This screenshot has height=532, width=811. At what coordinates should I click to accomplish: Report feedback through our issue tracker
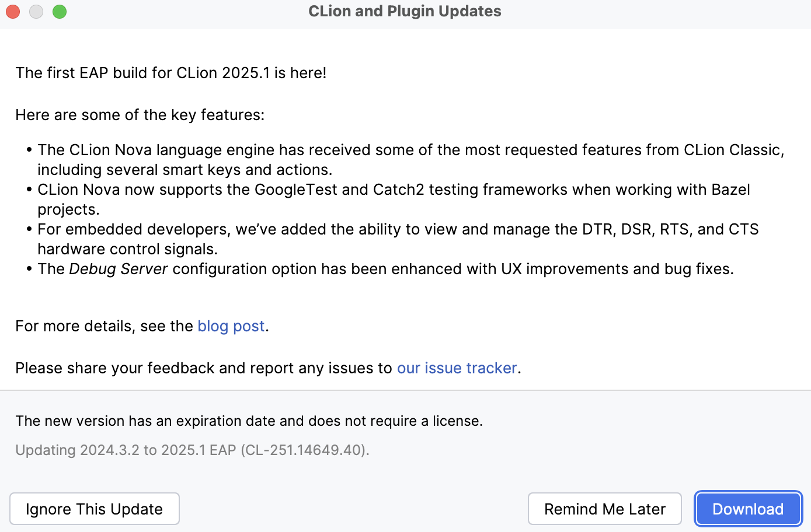[457, 367]
